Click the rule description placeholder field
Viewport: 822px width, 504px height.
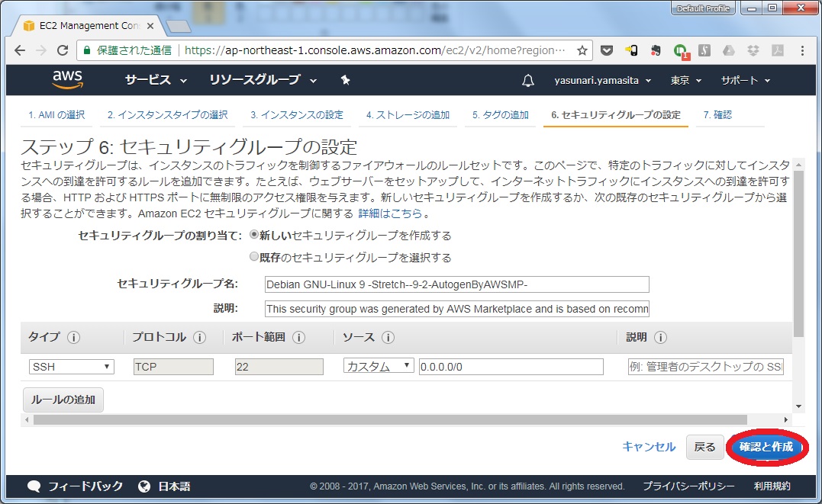(706, 367)
